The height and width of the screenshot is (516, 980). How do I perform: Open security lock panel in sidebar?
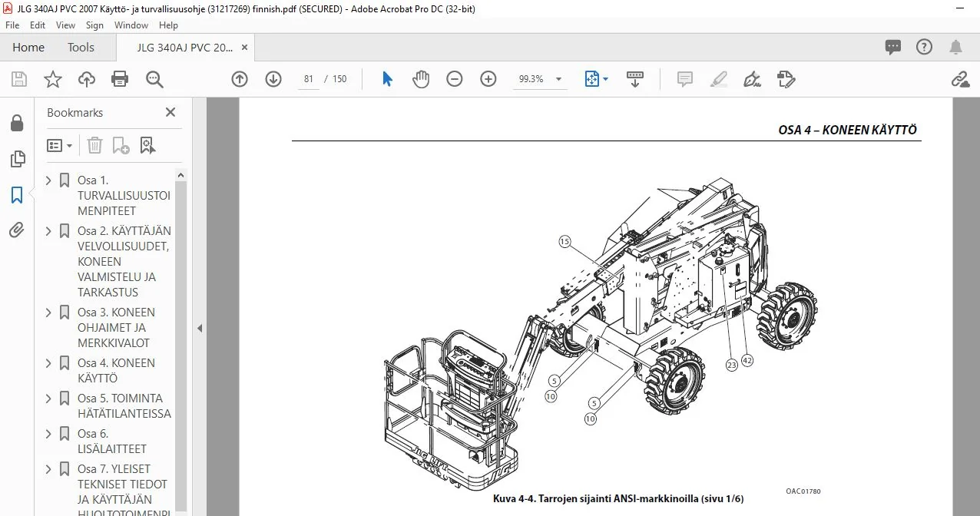coord(16,124)
